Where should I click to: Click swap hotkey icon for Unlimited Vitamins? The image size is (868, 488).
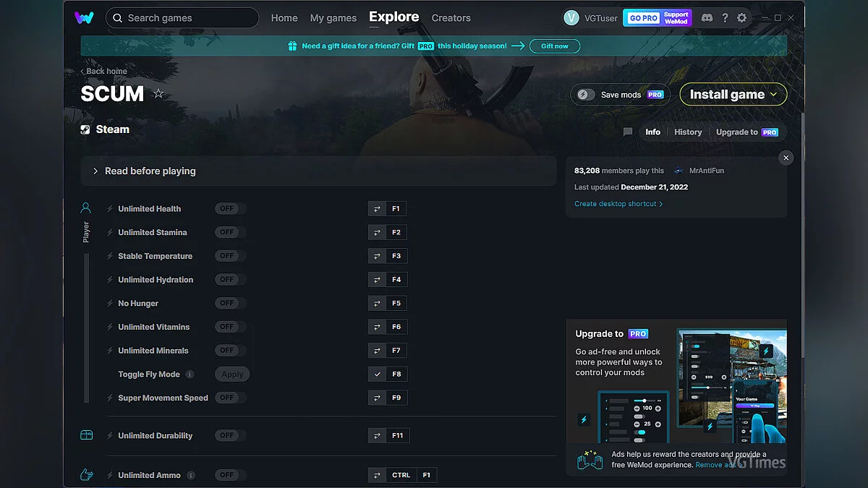[x=377, y=327]
